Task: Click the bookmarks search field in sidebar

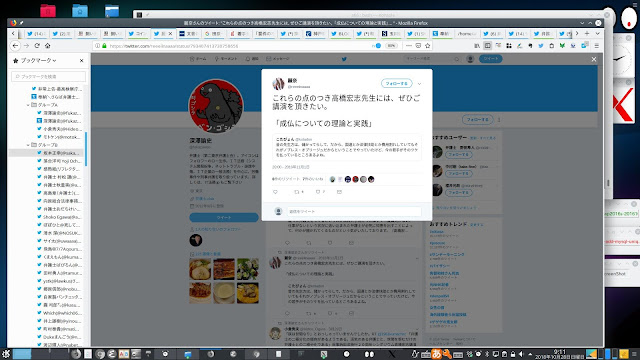Action: pyautogui.click(x=49, y=76)
